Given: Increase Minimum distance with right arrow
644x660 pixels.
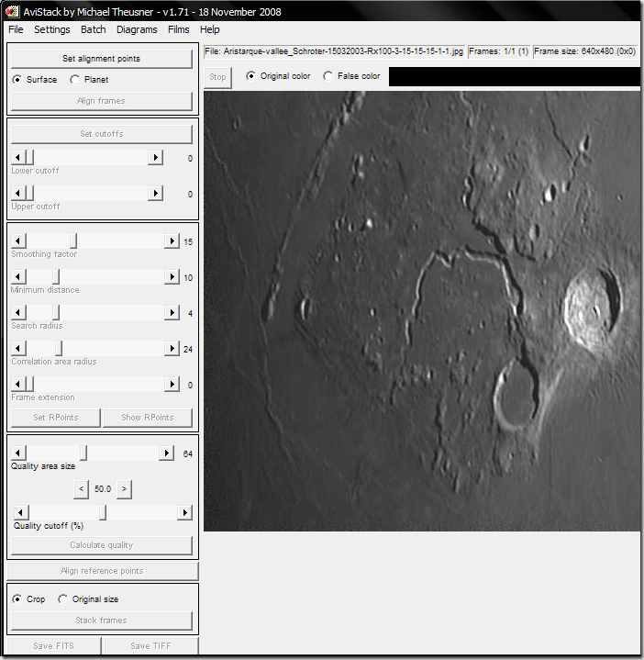Looking at the screenshot, I should tap(172, 277).
